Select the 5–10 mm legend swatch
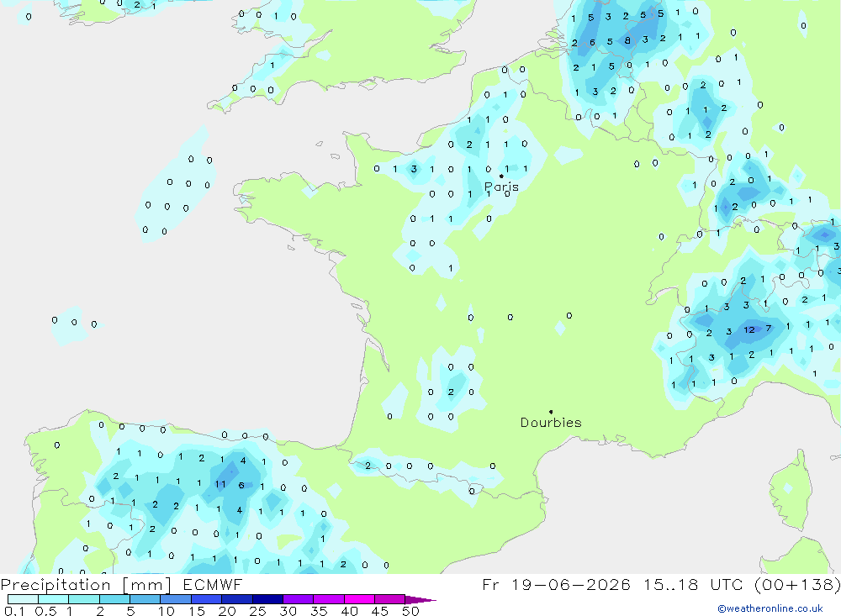The width and height of the screenshot is (841, 616). tap(145, 599)
